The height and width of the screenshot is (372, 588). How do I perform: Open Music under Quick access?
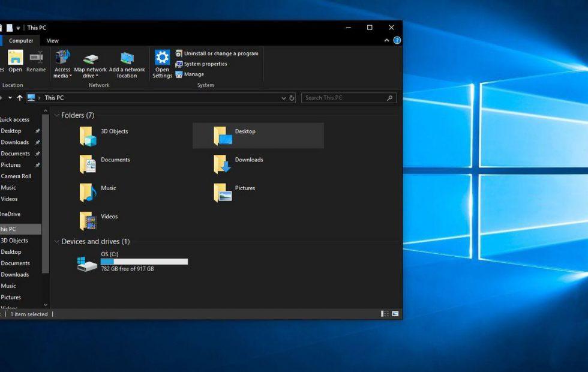8,187
